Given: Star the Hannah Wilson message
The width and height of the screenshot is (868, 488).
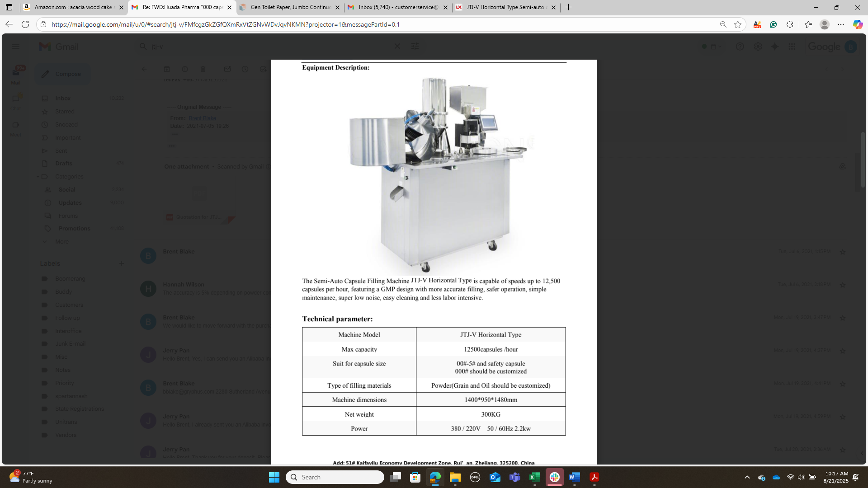Looking at the screenshot, I should [x=843, y=285].
